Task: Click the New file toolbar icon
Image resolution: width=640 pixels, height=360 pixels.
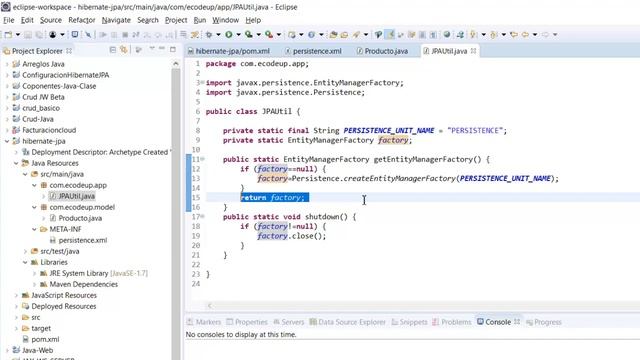Action: (8, 35)
